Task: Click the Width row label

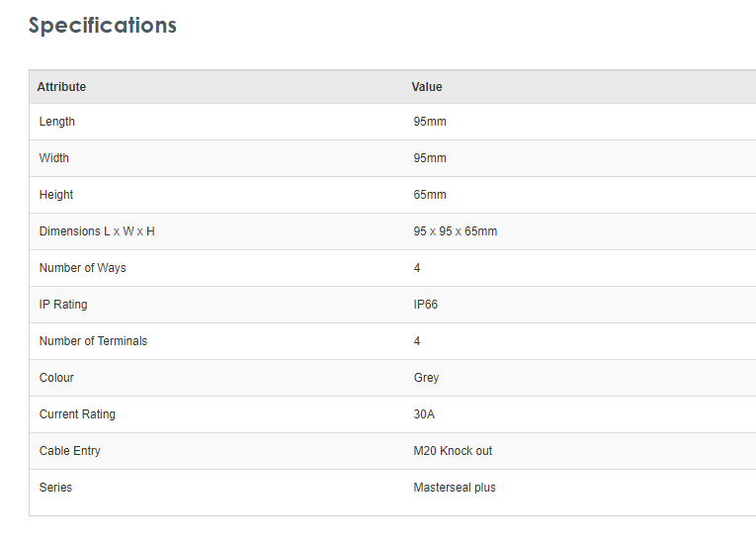Action: tap(54, 158)
